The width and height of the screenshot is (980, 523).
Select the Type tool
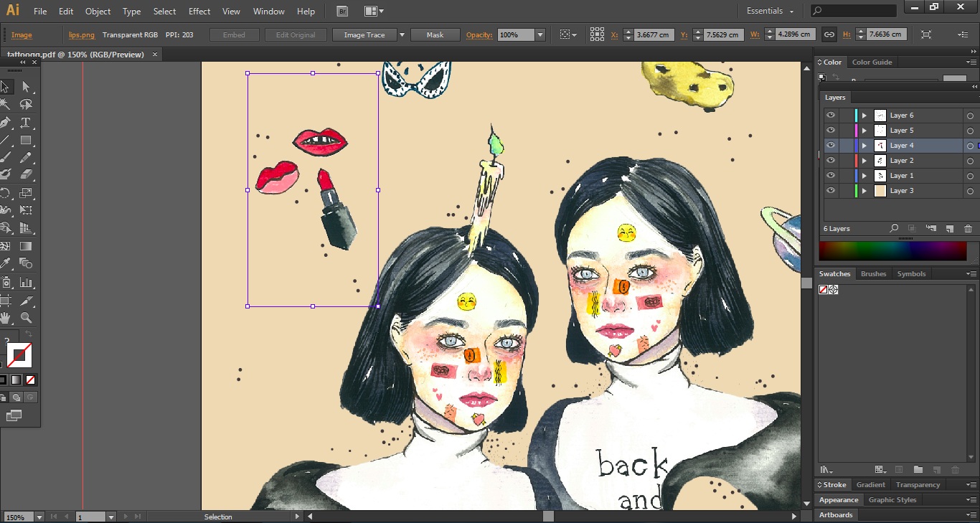point(26,123)
